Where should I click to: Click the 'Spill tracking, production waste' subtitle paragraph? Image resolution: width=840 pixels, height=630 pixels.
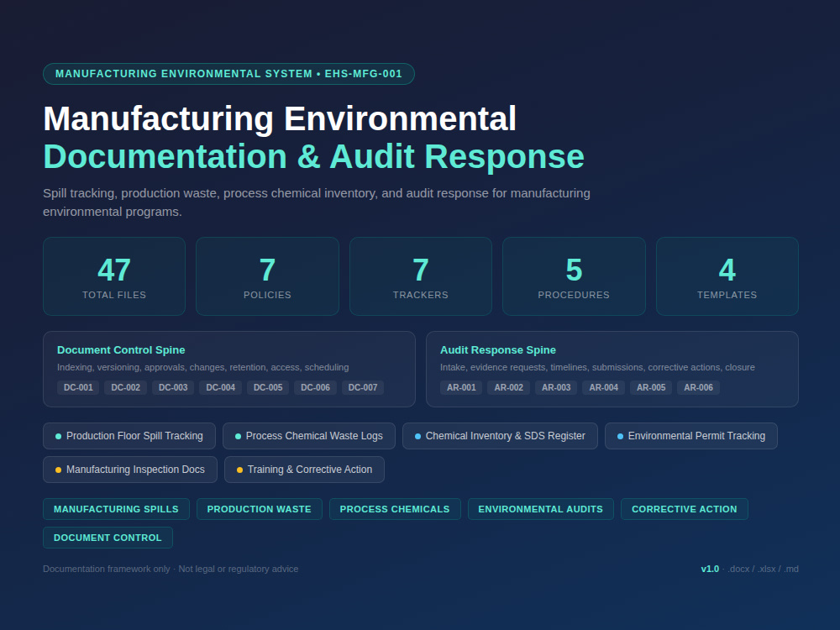317,202
